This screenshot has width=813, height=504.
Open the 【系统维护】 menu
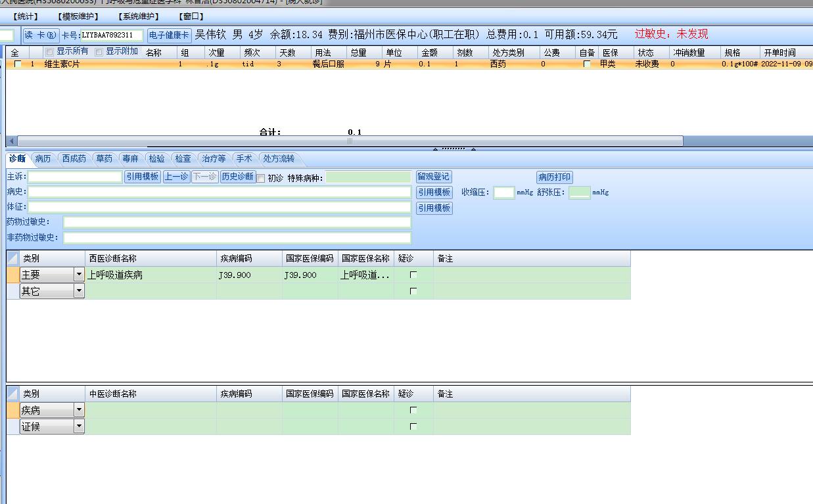click(x=139, y=16)
